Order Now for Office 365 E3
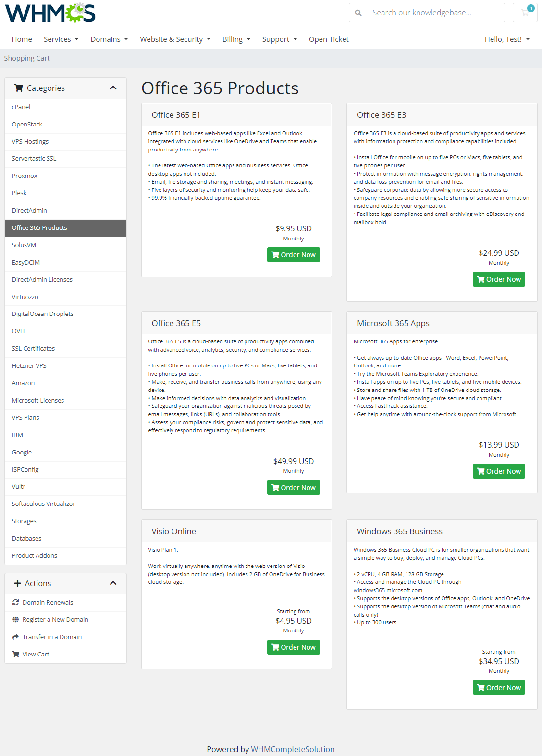Viewport: 542px width, 756px height. click(x=499, y=279)
